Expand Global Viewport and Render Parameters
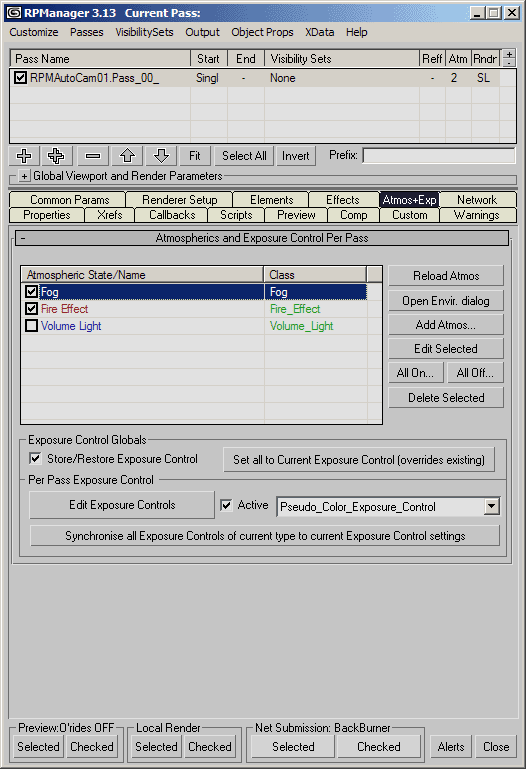 click(24, 176)
